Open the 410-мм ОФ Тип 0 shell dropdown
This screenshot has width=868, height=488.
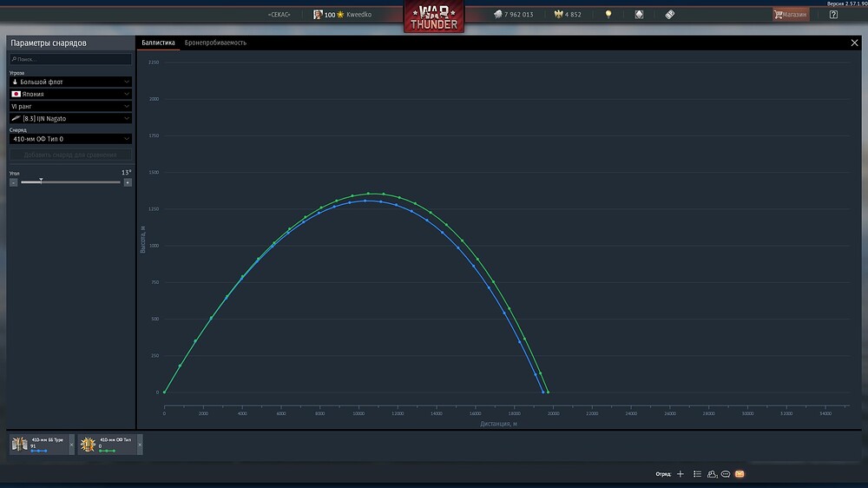(70, 139)
